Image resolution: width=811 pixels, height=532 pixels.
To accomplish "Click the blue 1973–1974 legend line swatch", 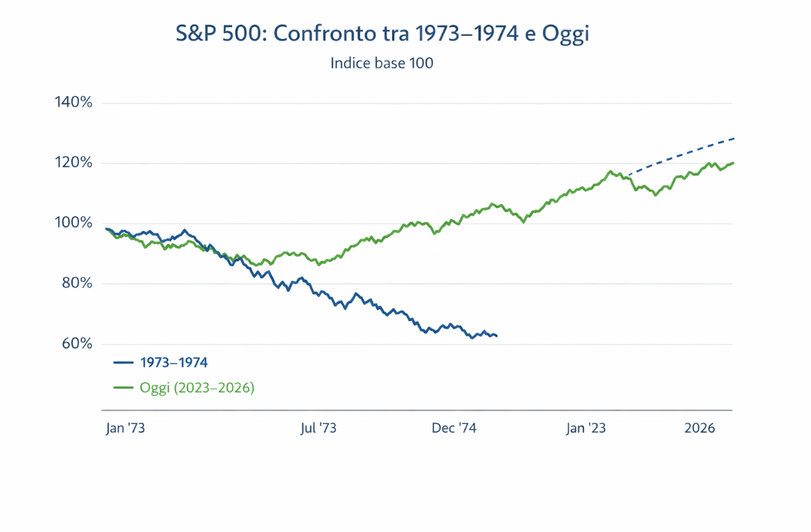I will click(x=123, y=362).
